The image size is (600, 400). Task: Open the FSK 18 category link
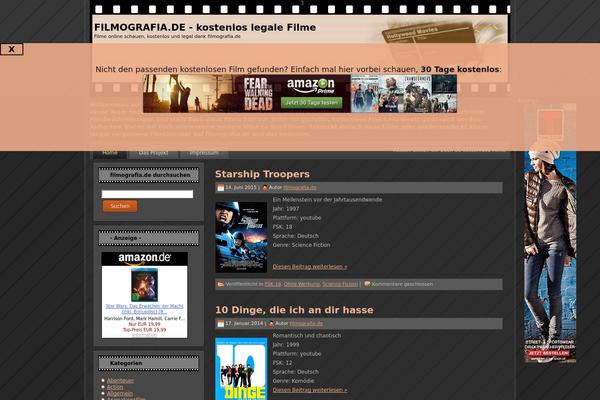[x=273, y=284]
